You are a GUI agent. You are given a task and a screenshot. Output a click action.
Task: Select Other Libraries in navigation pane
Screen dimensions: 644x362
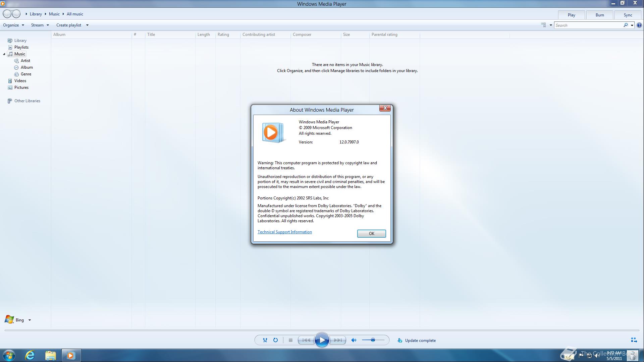(27, 101)
